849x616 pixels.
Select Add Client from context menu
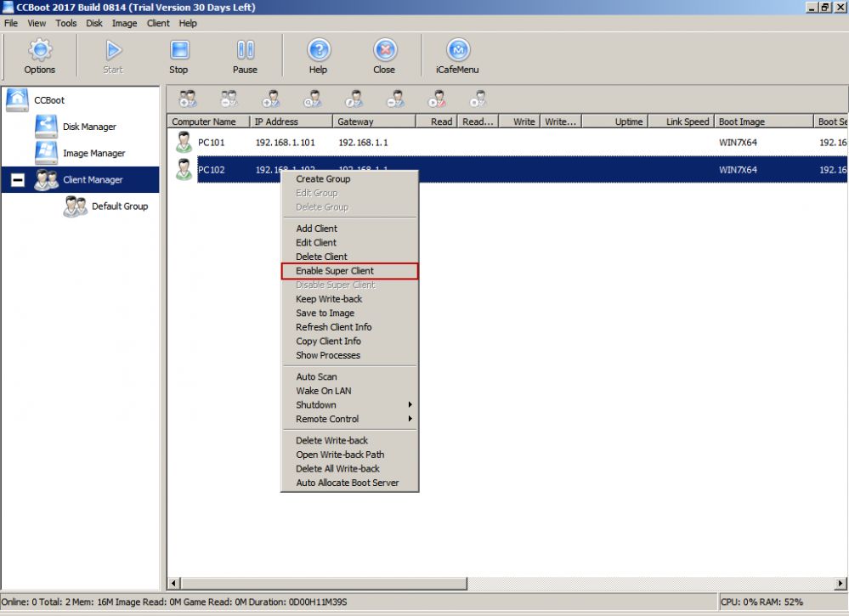(350, 229)
